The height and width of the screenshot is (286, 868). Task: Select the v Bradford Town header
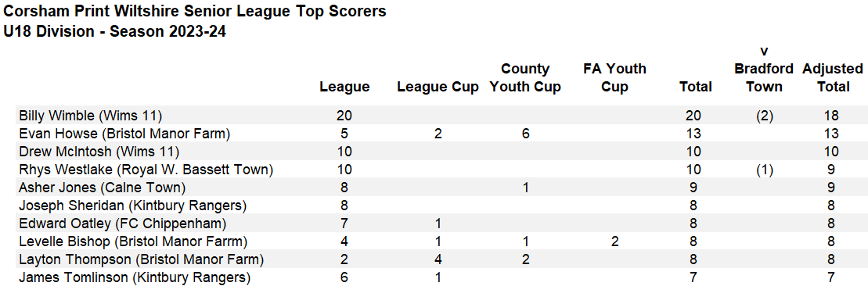(x=765, y=69)
